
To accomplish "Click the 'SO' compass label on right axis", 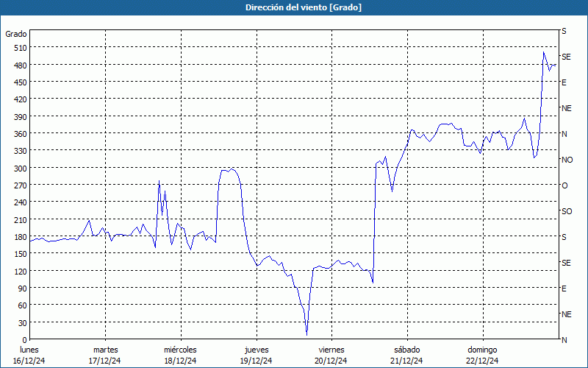I will (567, 211).
